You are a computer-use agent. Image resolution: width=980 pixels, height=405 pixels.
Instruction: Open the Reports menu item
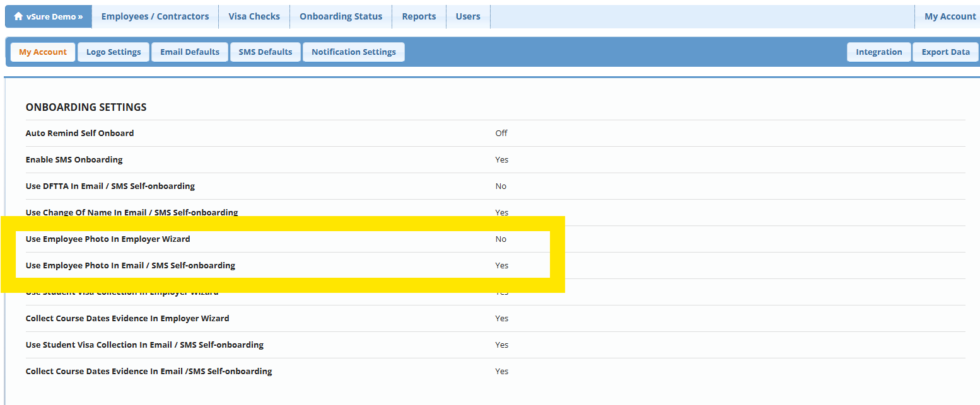coord(419,16)
